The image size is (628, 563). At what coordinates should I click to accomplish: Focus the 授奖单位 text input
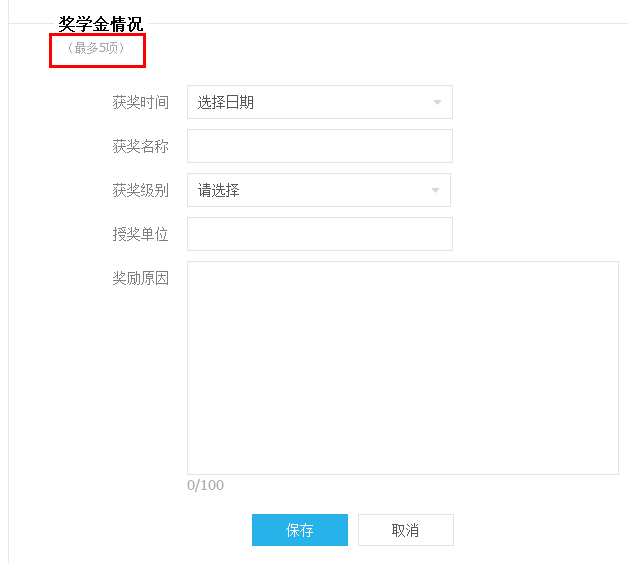(x=320, y=234)
